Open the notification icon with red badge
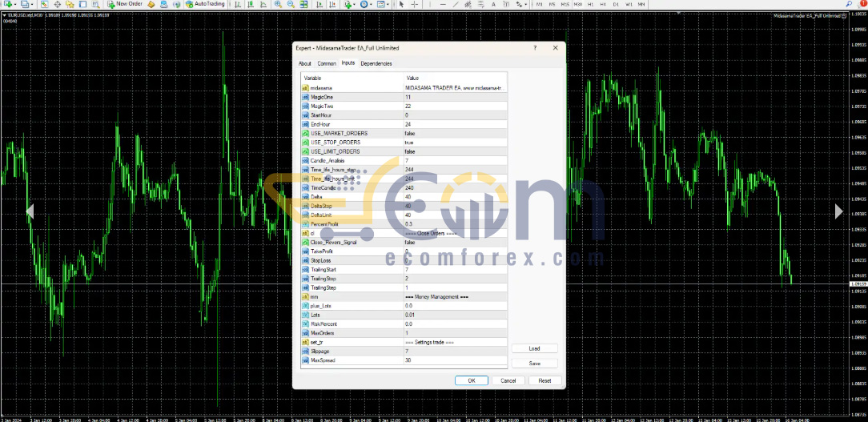The width and height of the screenshot is (868, 422). (862, 4)
